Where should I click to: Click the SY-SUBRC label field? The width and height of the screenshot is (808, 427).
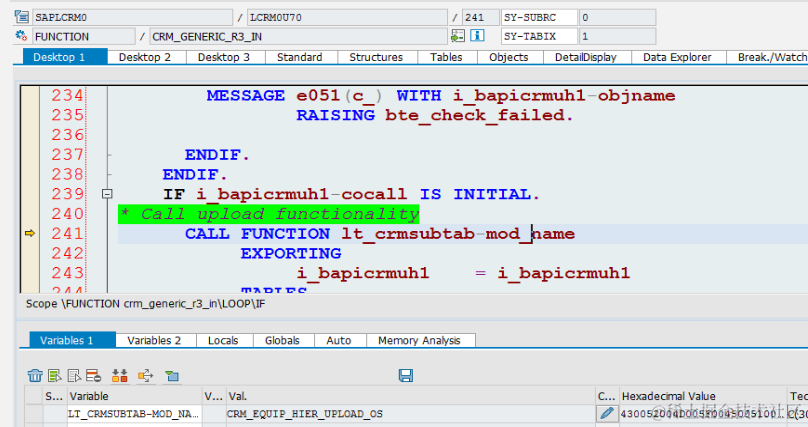click(x=539, y=17)
